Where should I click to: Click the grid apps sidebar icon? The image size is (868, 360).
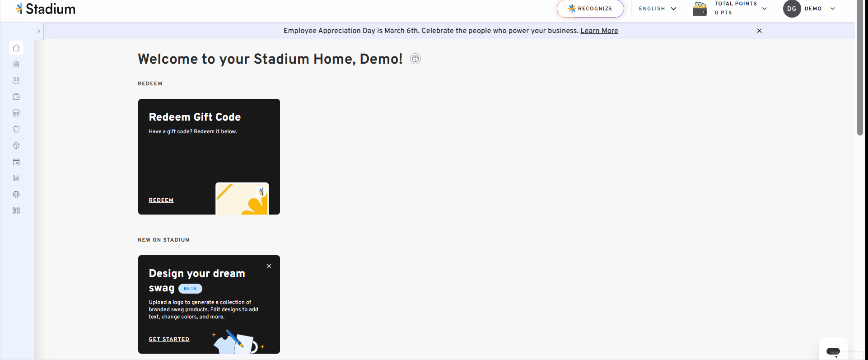(16, 210)
